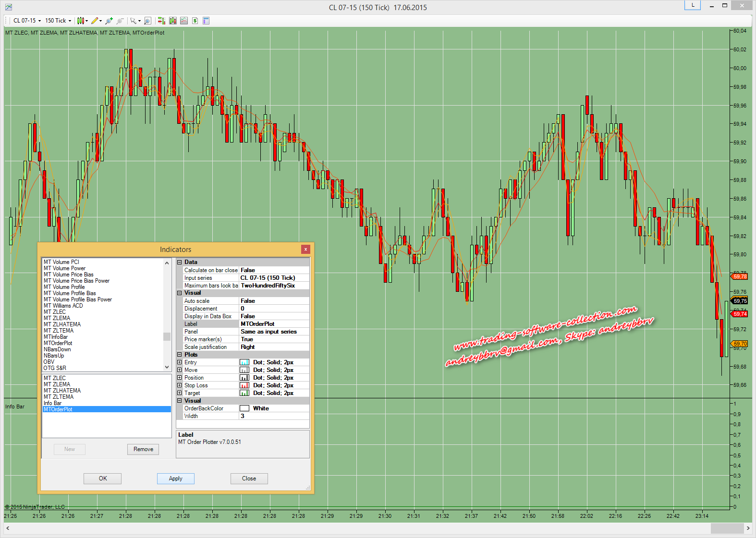This screenshot has width=756, height=538.
Task: Open chart Properties toolbar icon
Action: click(206, 21)
